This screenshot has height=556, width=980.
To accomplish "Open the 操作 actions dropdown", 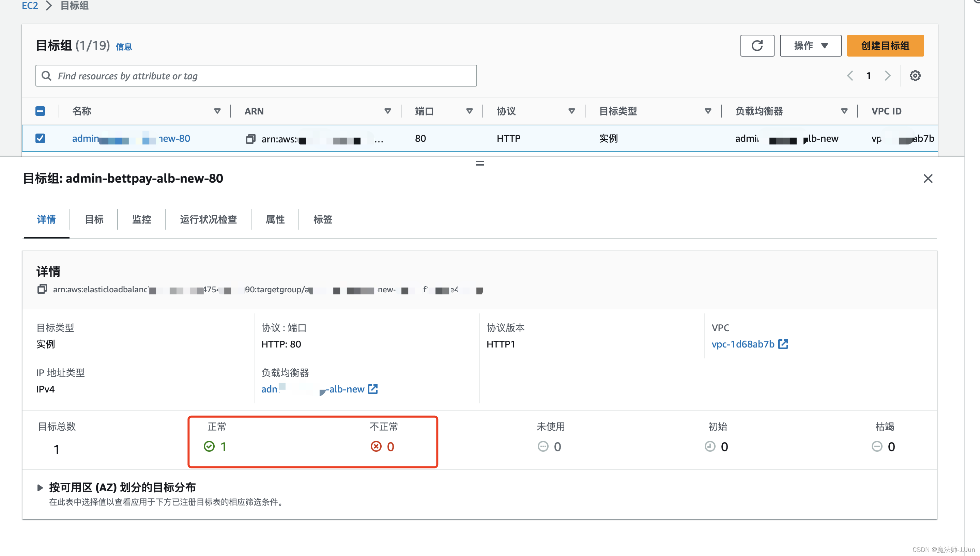I will tap(810, 45).
